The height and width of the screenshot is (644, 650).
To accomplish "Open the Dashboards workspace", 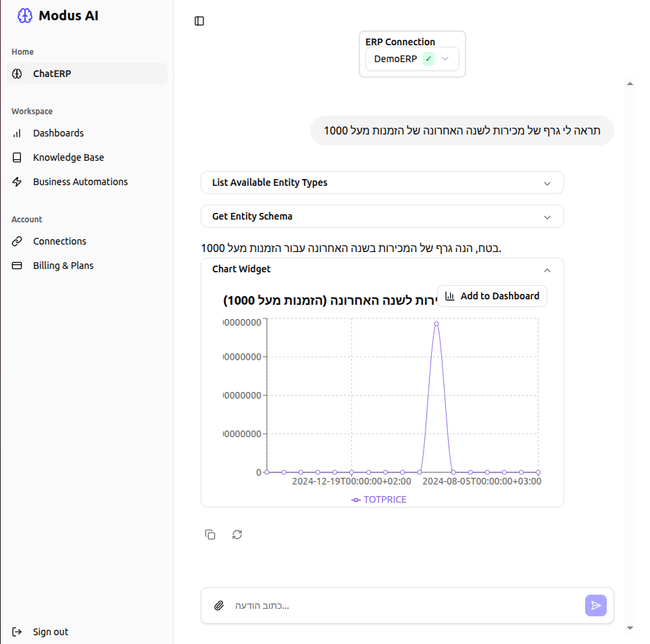I will (x=58, y=133).
